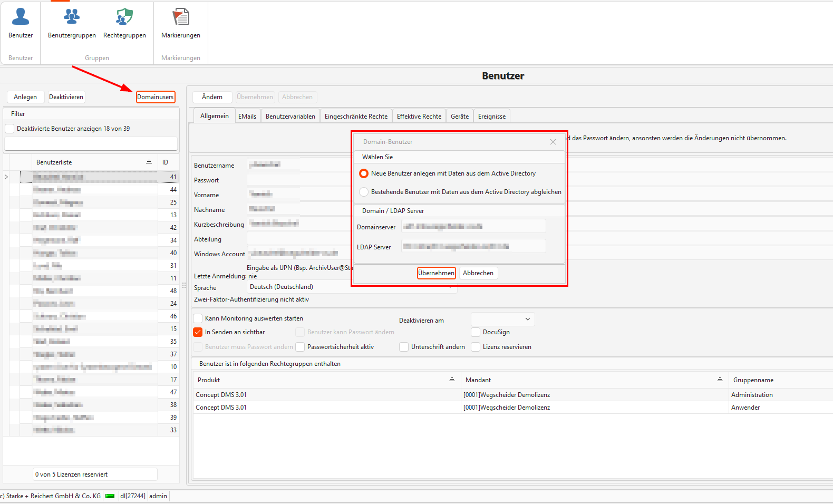Expand the selected user row arrow
Image resolution: width=833 pixels, height=504 pixels.
click(x=6, y=177)
